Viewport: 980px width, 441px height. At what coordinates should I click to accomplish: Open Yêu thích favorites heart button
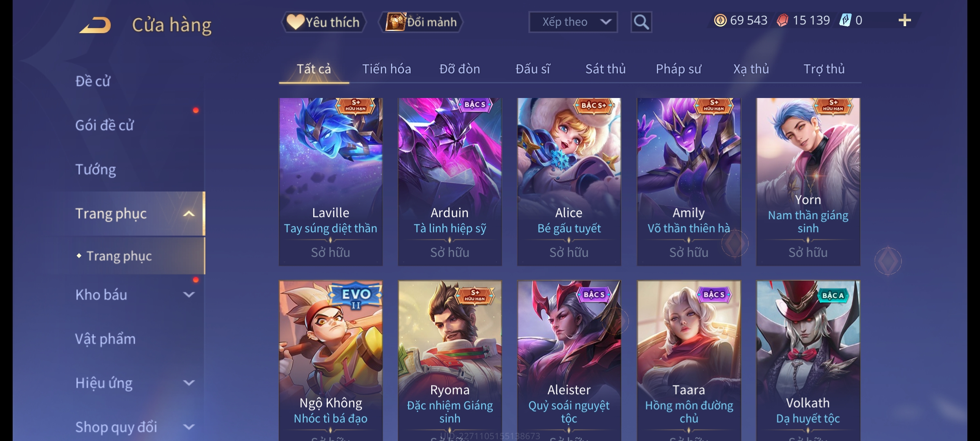point(323,22)
